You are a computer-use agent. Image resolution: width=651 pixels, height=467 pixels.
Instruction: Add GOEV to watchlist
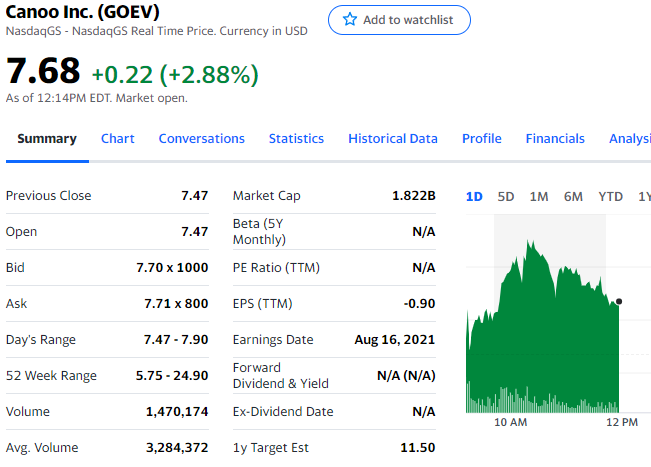pyautogui.click(x=399, y=20)
